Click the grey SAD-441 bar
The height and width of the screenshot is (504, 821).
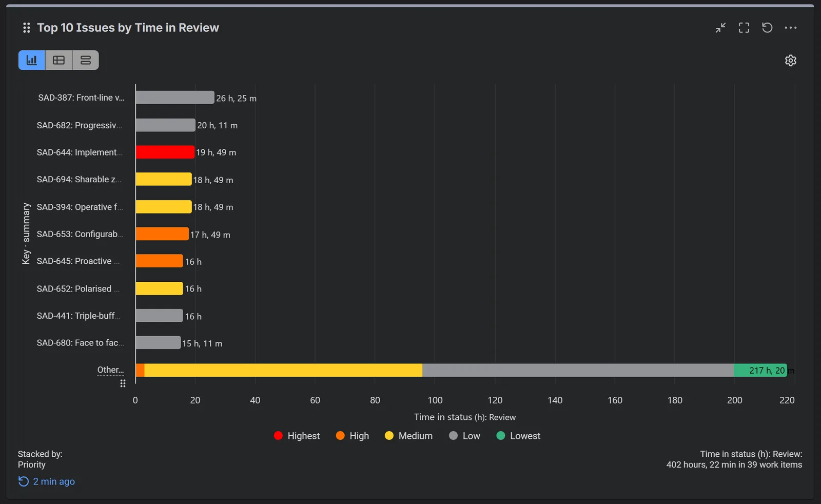(160, 316)
